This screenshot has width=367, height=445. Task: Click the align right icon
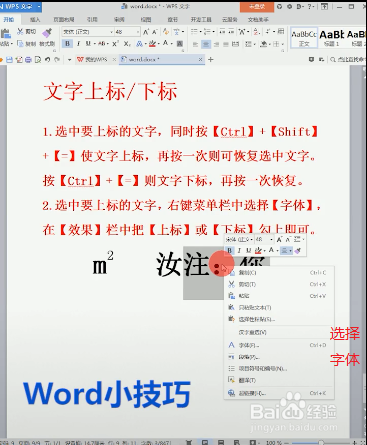point(216,44)
